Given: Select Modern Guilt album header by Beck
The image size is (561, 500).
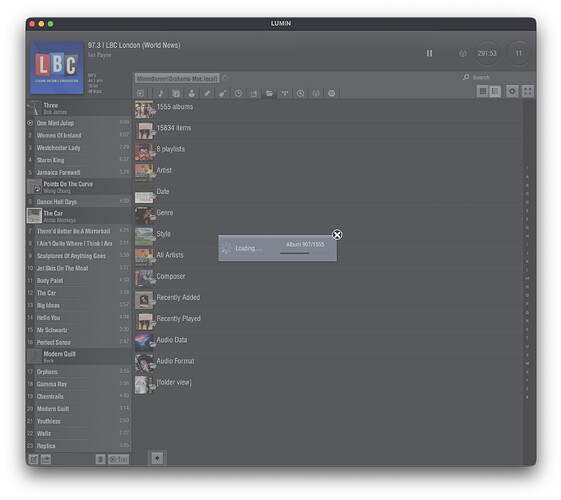Looking at the screenshot, I should click(79, 357).
